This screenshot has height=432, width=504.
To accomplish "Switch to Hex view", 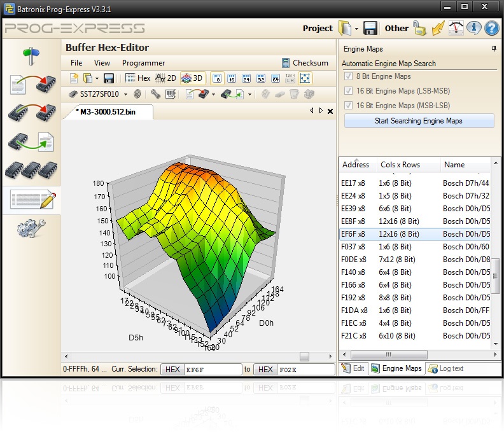I will point(138,78).
